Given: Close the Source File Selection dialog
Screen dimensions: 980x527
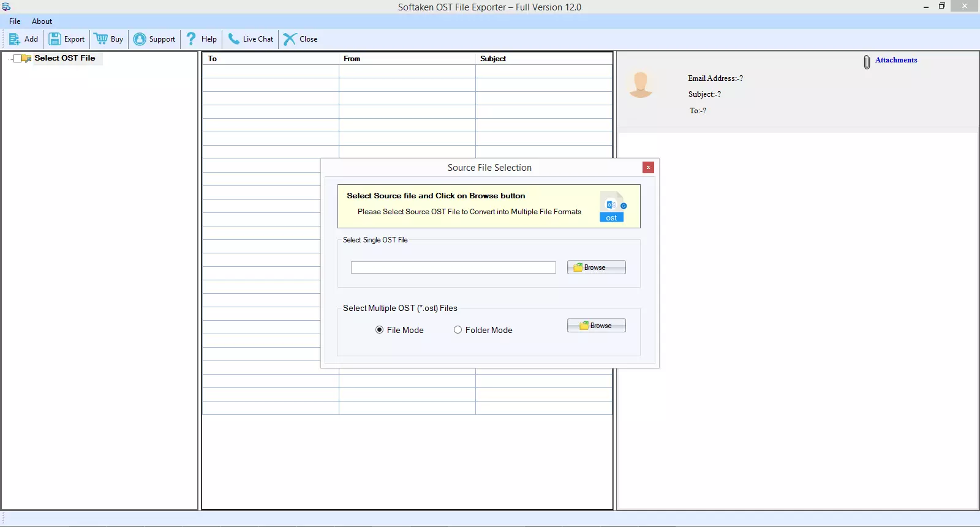Looking at the screenshot, I should click(x=648, y=168).
